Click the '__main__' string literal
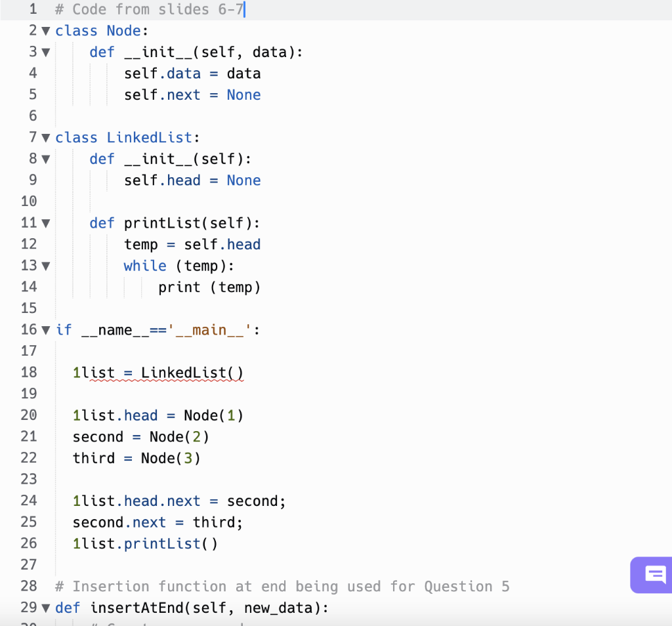 pos(209,330)
